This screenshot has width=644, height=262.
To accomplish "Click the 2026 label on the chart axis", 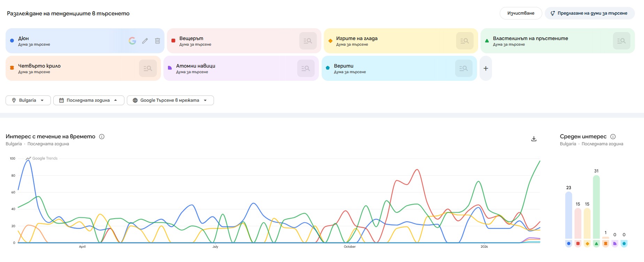I will [x=484, y=247].
